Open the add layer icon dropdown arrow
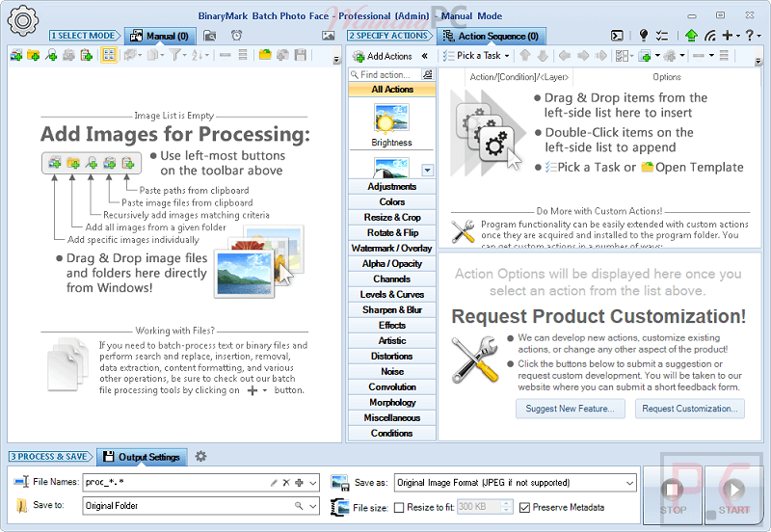The height and width of the screenshot is (532, 771). click(x=657, y=56)
